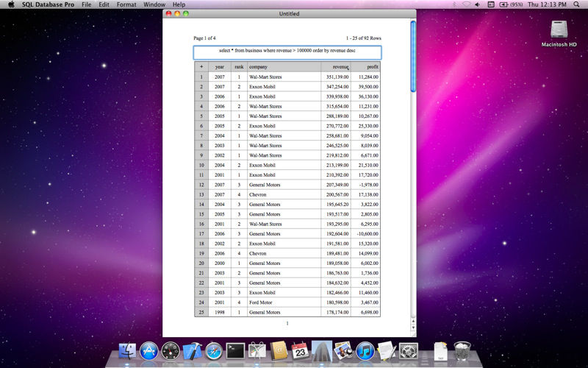Image resolution: width=588 pixels, height=368 pixels.
Task: Open Dashboard gauge icon in dock
Action: click(171, 352)
